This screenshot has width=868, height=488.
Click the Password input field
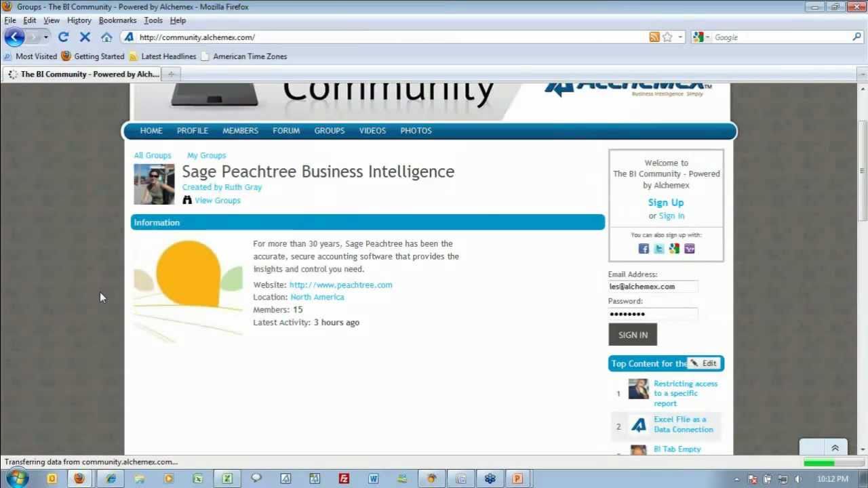pos(652,314)
